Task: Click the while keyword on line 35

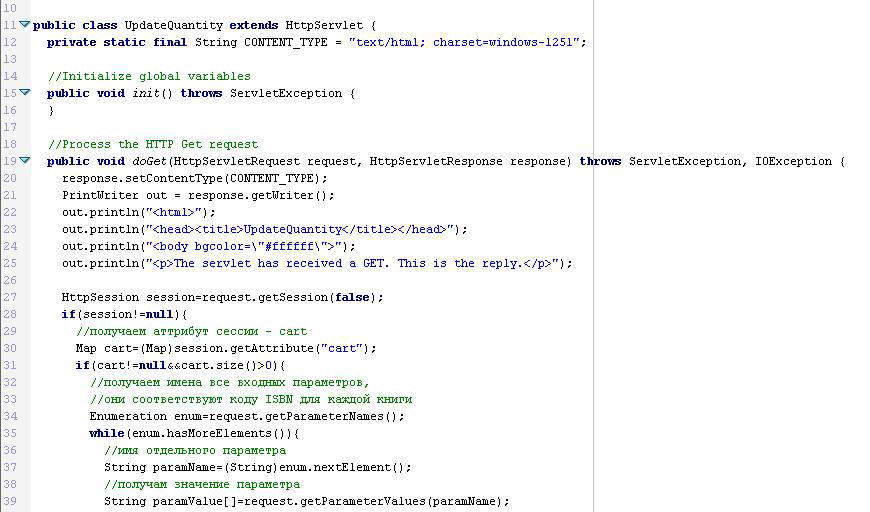Action: tap(107, 433)
